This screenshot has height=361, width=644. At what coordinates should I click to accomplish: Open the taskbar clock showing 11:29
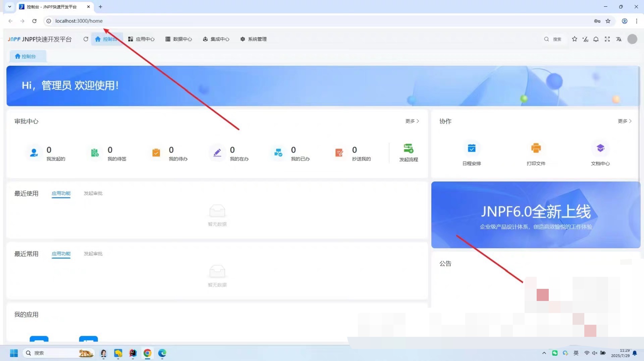[x=620, y=353]
